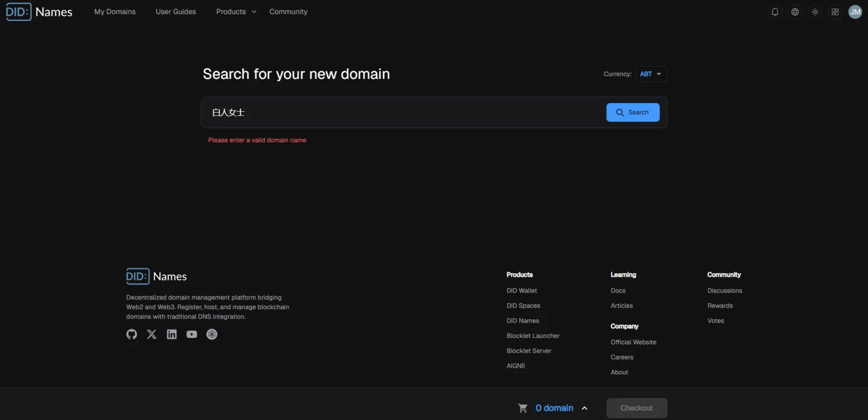Open the round community icon after YouTube
The image size is (868, 420).
coord(212,334)
